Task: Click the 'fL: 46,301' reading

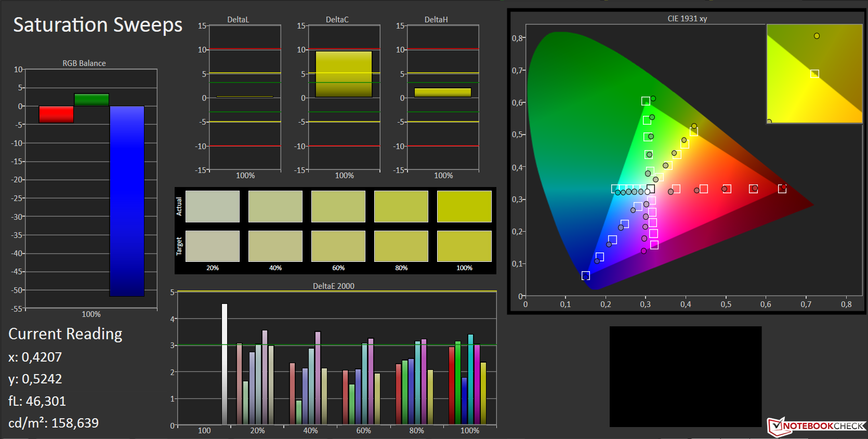Action: 37,401
